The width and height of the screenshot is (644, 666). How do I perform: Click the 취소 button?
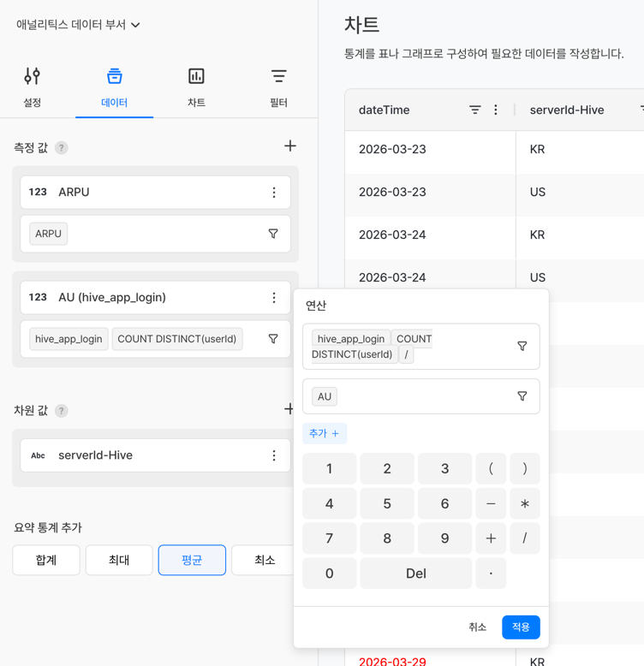point(477,627)
